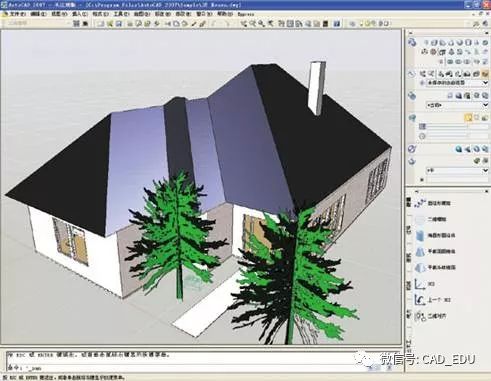The width and height of the screenshot is (491, 381).
Task: Open the 工具(T) Tools menu
Action: 121,14
